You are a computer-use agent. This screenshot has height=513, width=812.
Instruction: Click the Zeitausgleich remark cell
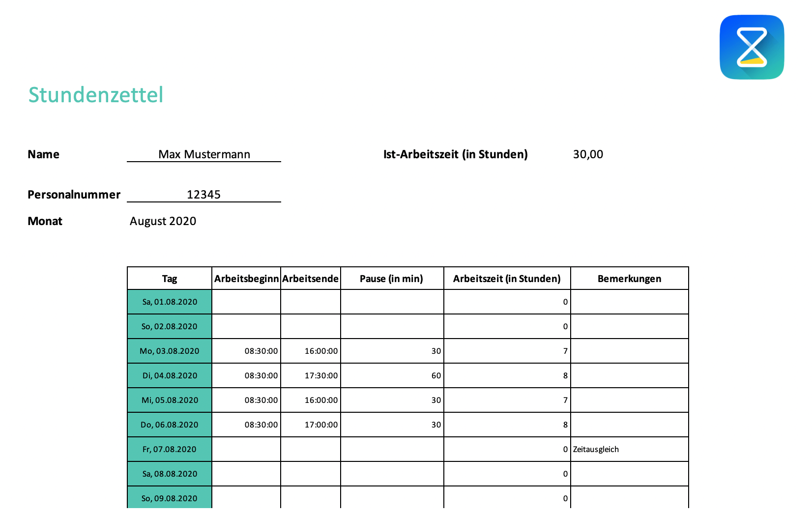(x=629, y=449)
